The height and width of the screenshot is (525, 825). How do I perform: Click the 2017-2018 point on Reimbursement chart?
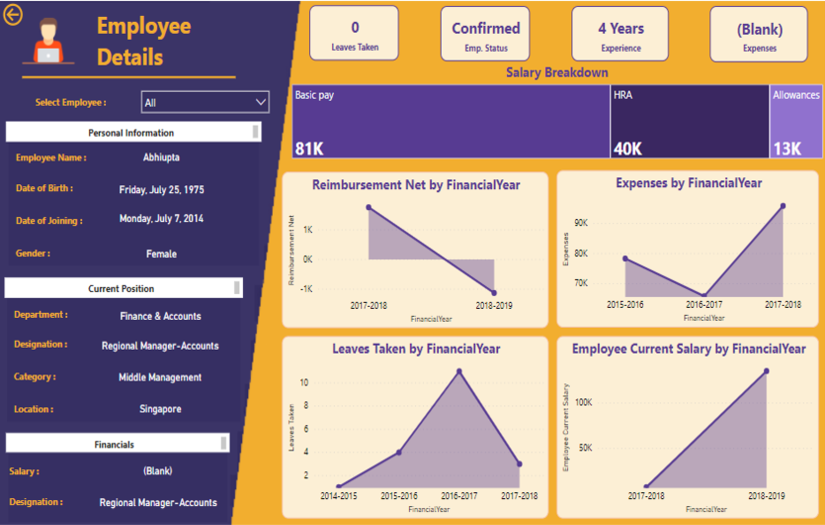368,207
